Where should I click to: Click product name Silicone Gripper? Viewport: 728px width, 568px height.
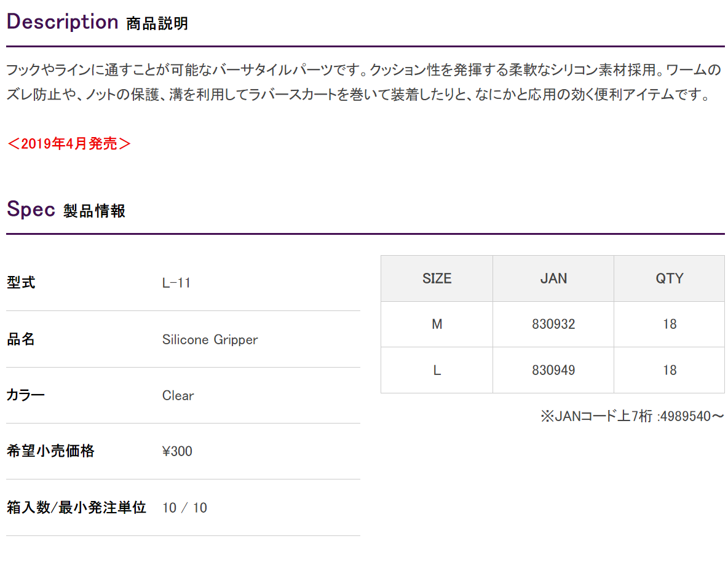[210, 339]
